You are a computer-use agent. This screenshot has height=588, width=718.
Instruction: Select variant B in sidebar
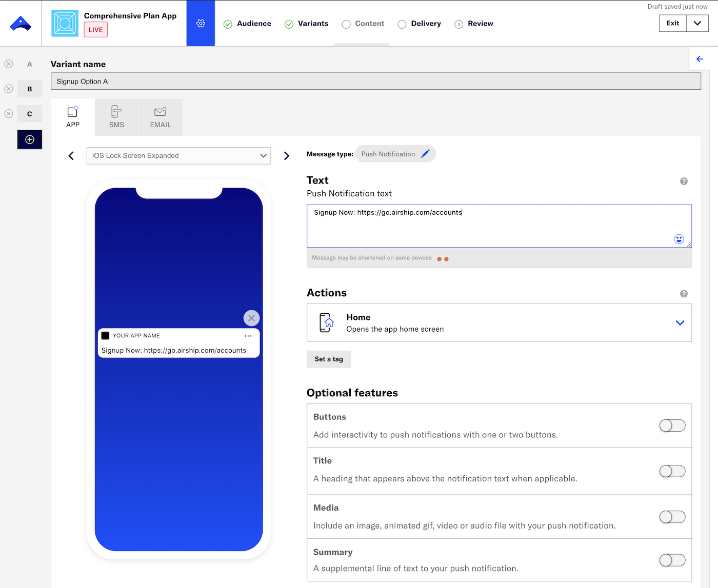pos(30,89)
